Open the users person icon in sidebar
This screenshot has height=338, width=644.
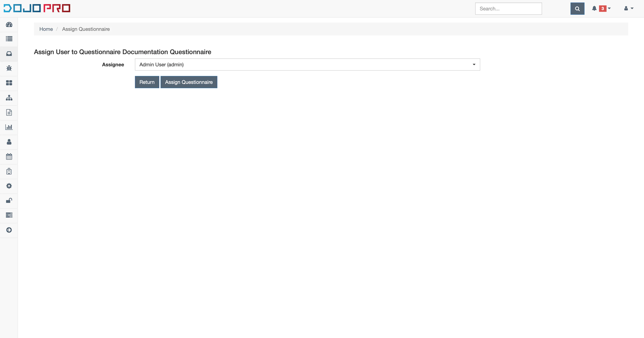[x=9, y=142]
